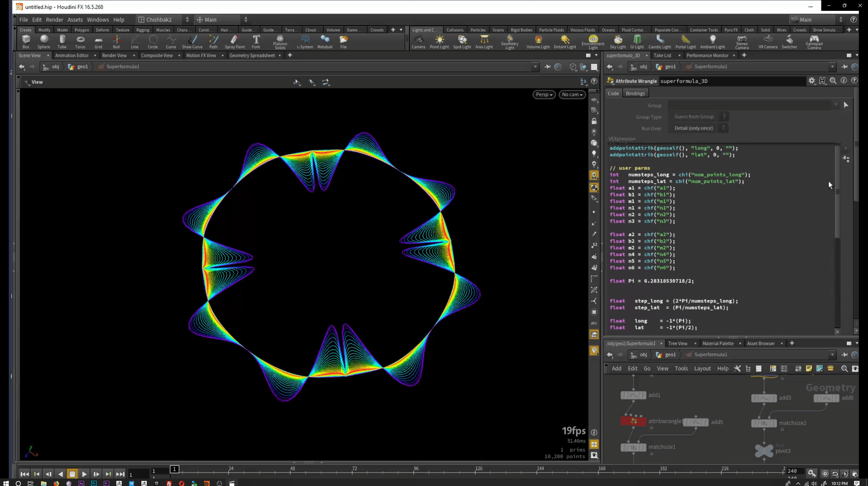The image size is (868, 486).
Task: Choose the L-System shelf tool
Action: pyautogui.click(x=305, y=42)
